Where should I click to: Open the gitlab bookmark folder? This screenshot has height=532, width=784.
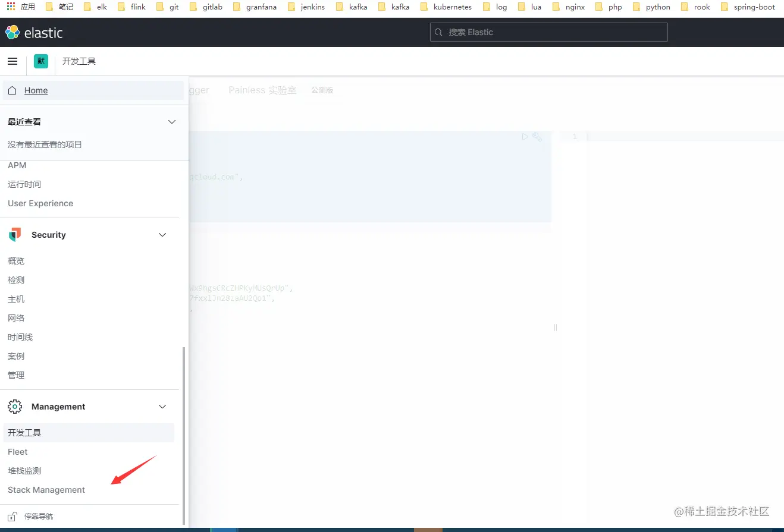click(x=205, y=7)
